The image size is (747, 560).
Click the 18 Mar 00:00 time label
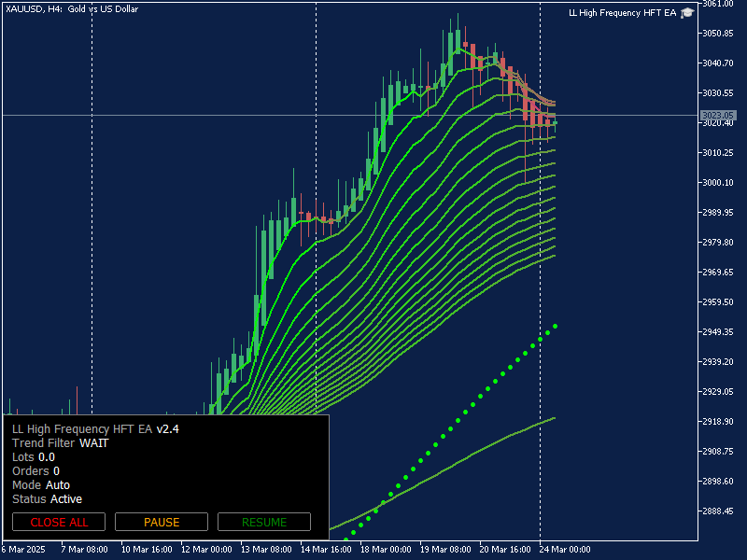(386, 549)
